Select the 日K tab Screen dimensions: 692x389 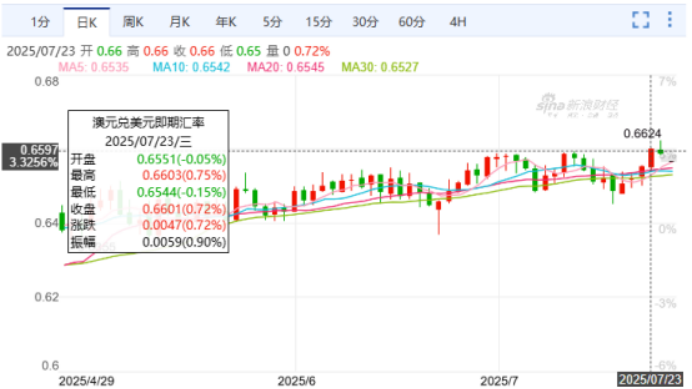(x=86, y=22)
